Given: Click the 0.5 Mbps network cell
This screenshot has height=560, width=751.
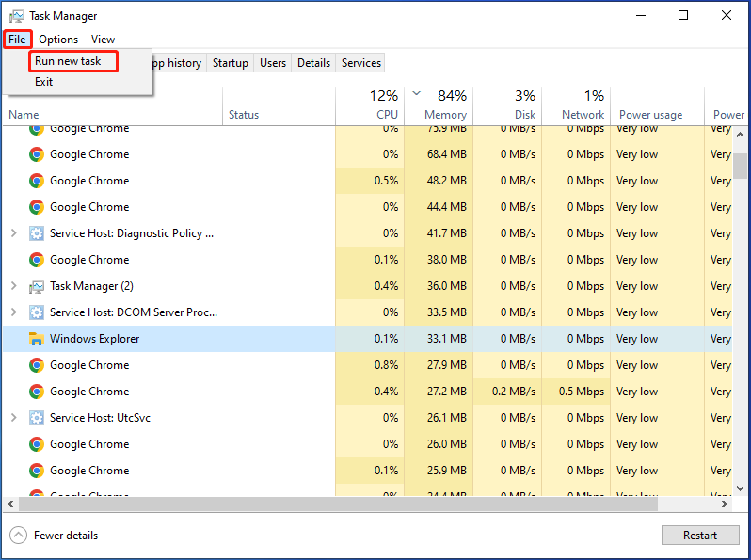Looking at the screenshot, I should click(x=576, y=392).
